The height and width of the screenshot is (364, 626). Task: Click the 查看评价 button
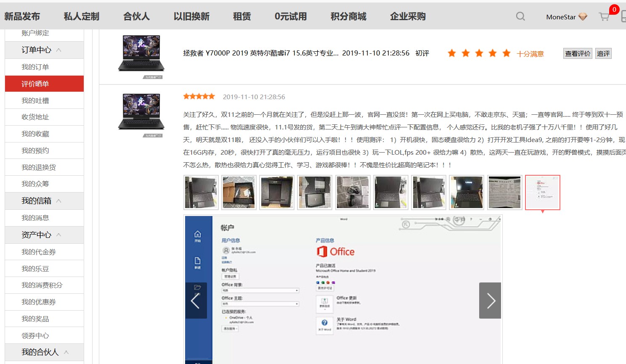[x=578, y=53]
